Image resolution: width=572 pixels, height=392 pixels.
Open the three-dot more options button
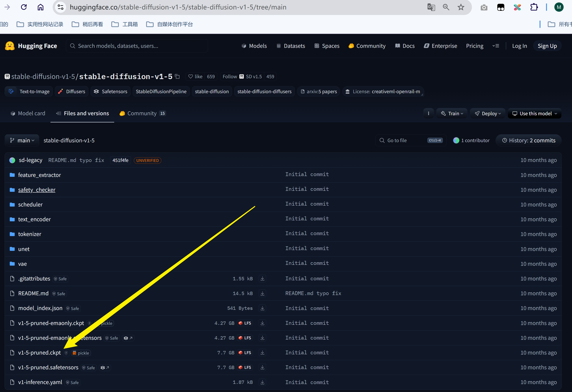point(429,113)
